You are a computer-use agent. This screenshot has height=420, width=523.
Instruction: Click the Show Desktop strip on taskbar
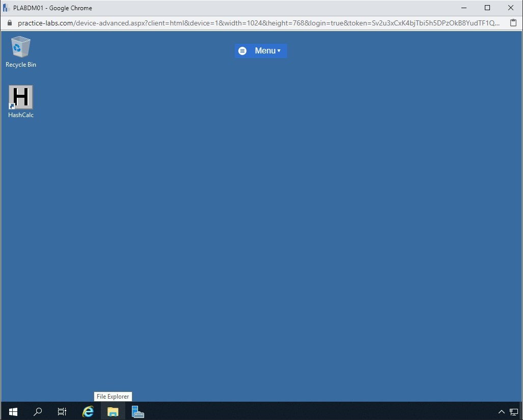click(521, 411)
